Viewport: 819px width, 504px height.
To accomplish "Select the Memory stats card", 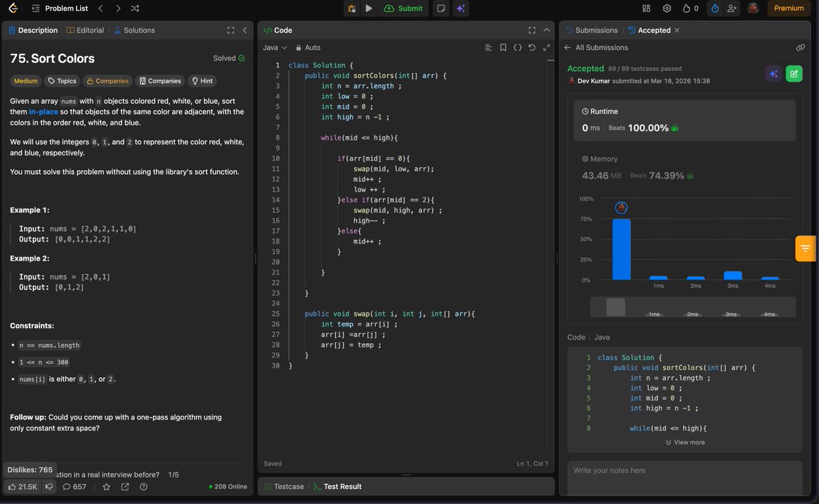I will (x=685, y=168).
